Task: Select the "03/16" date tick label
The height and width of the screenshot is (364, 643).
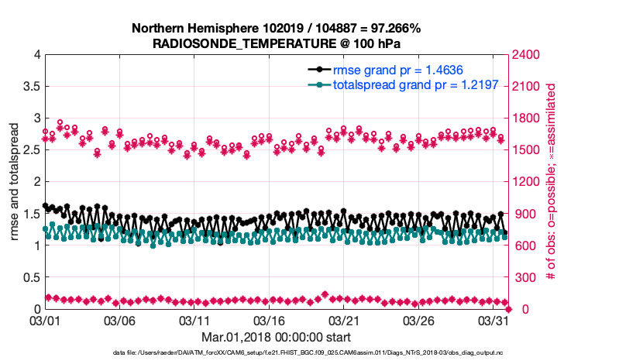Action: (x=270, y=321)
